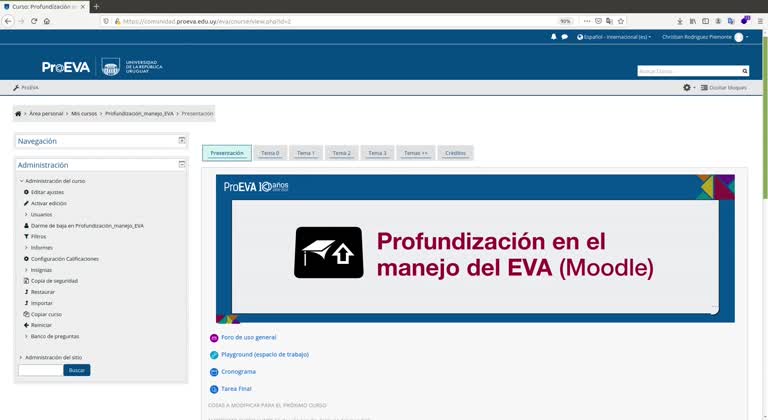This screenshot has width=768, height=420.
Task: Open the Firefox downloads arrow icon
Action: pos(680,21)
